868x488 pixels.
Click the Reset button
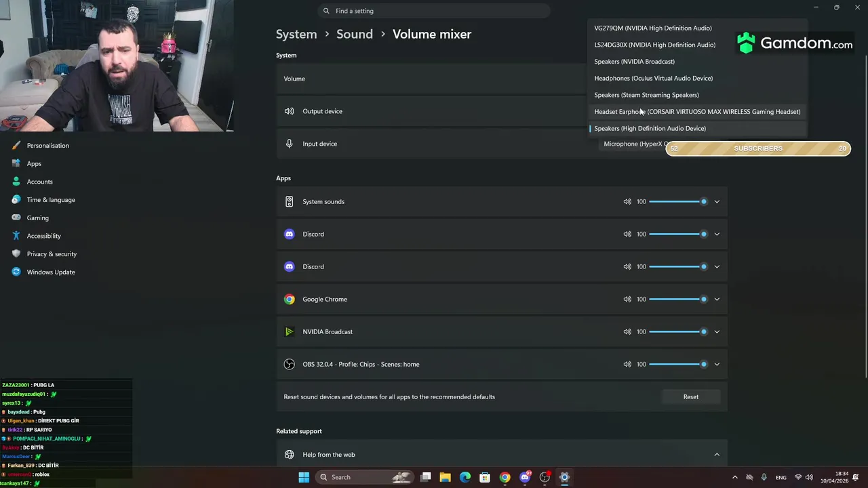tap(690, 396)
